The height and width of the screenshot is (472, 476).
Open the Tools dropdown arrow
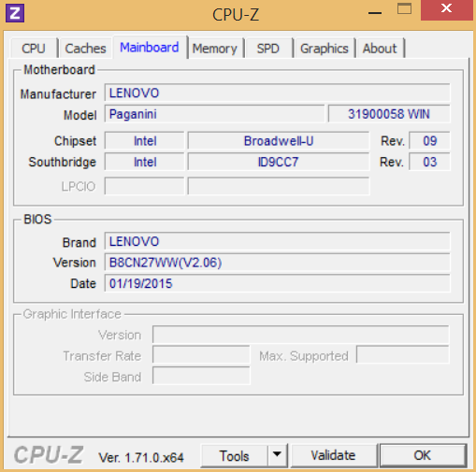[277, 455]
